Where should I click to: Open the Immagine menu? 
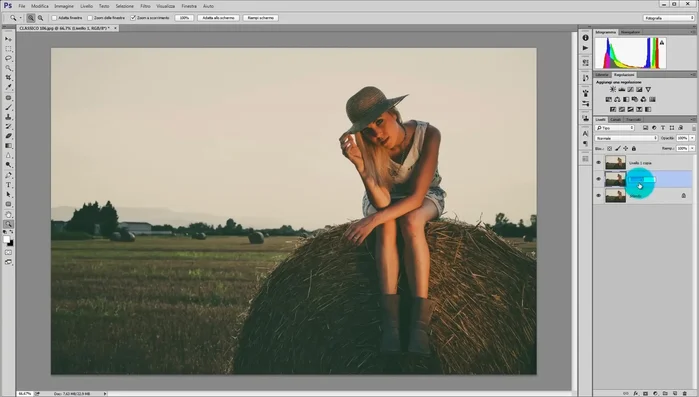[64, 6]
